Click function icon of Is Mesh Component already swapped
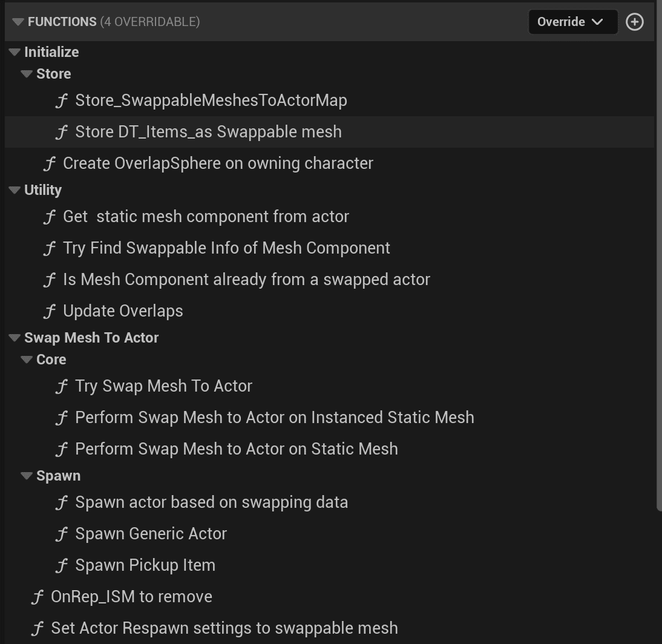The height and width of the screenshot is (644, 662). (x=50, y=280)
